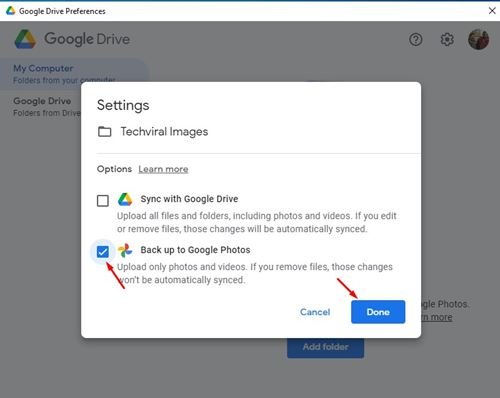Click the Back up to Google Photos label
500x398 pixels.
click(195, 250)
